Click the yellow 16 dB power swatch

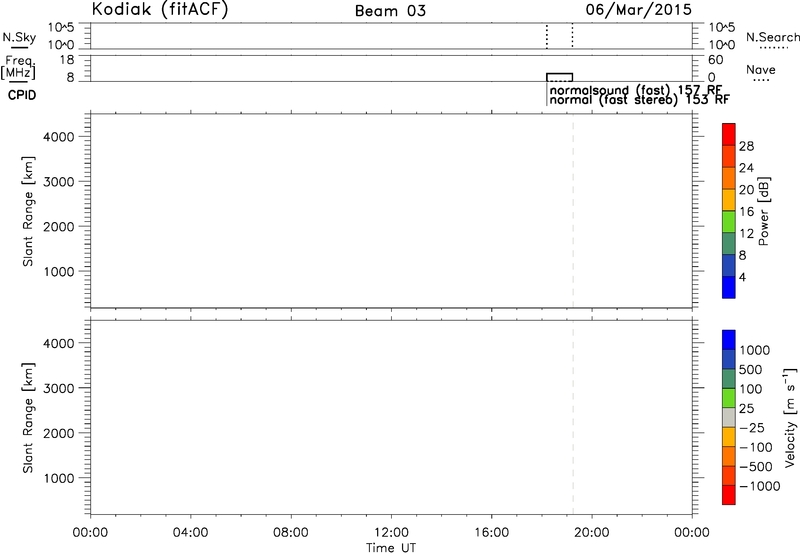coord(729,200)
